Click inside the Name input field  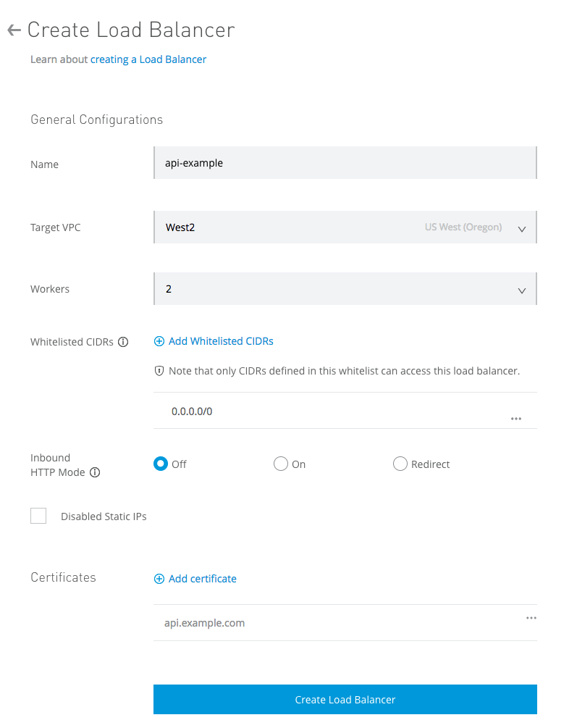(x=345, y=162)
